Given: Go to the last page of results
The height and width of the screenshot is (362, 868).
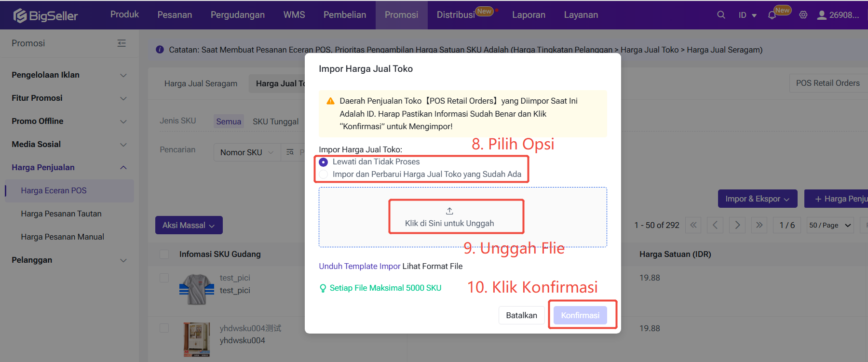Looking at the screenshot, I should (759, 225).
